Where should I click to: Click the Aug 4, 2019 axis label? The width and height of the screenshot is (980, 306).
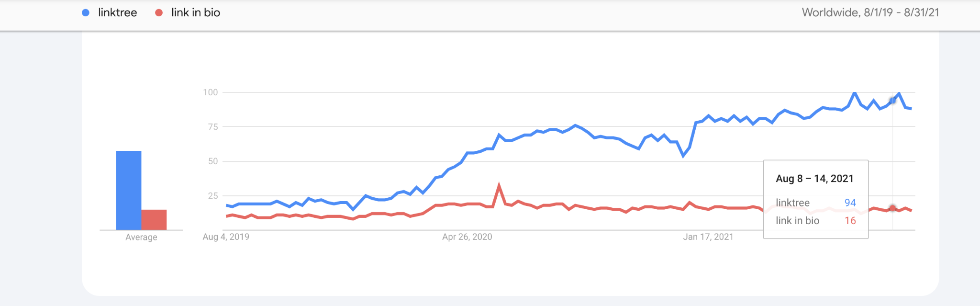point(226,237)
